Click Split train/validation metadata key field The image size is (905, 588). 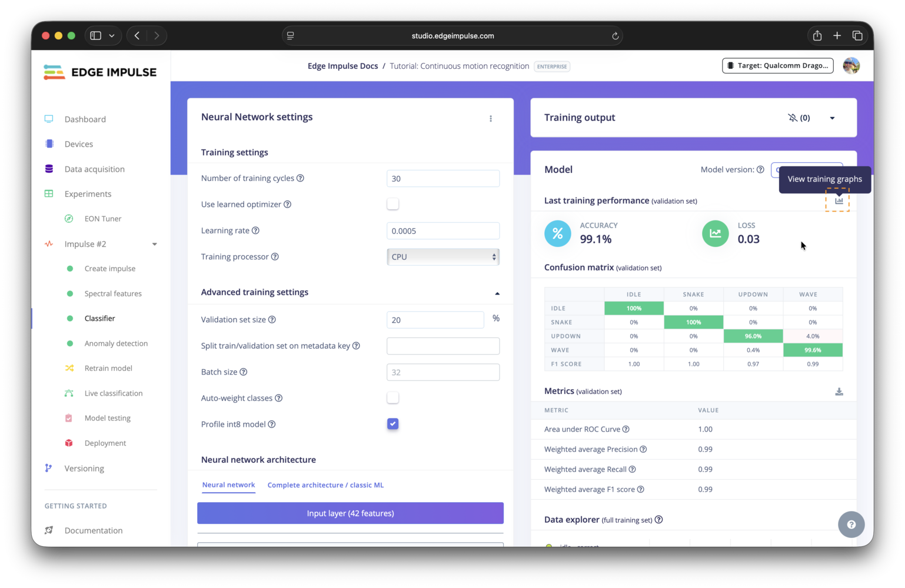tap(443, 346)
